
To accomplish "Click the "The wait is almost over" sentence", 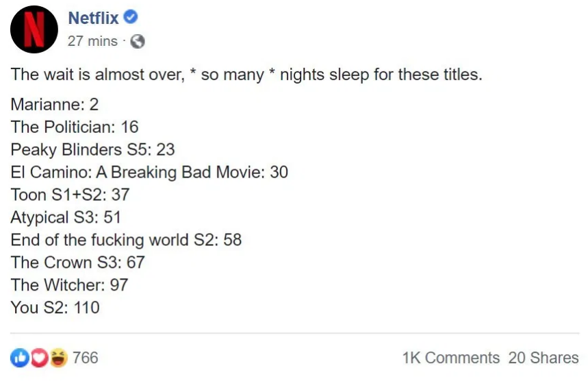I will [x=246, y=74].
